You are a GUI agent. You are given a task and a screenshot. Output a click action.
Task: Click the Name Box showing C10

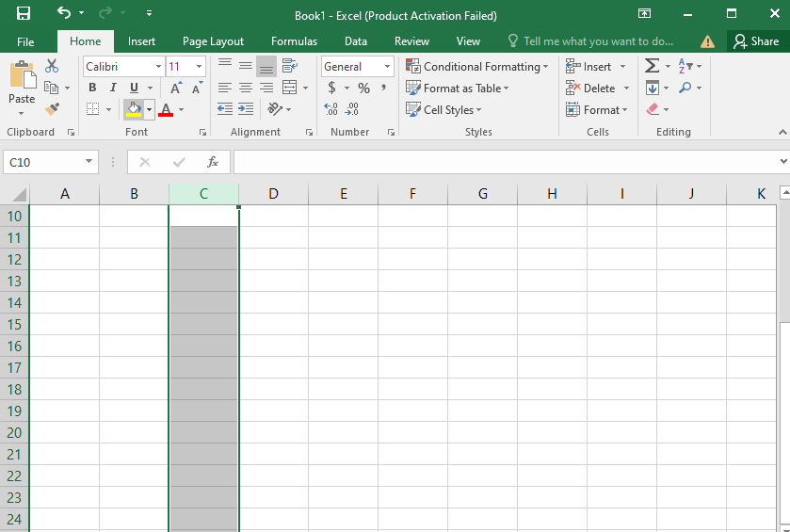click(x=51, y=162)
